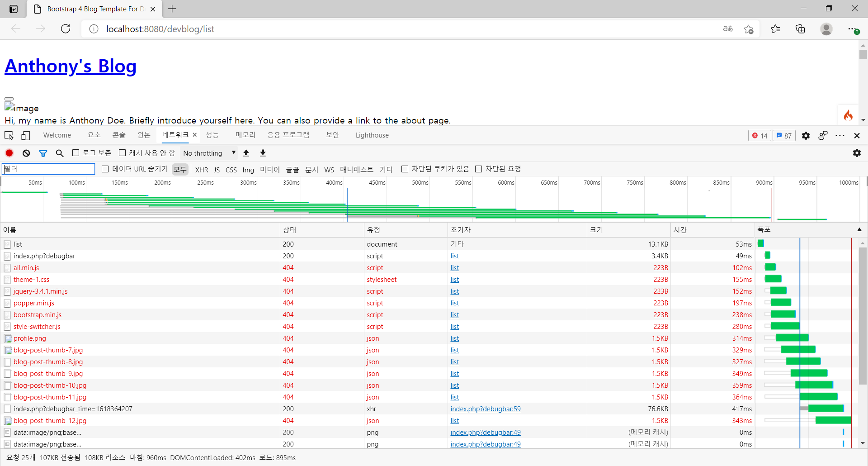Click the waterfall column sort arrow

pyautogui.click(x=859, y=230)
